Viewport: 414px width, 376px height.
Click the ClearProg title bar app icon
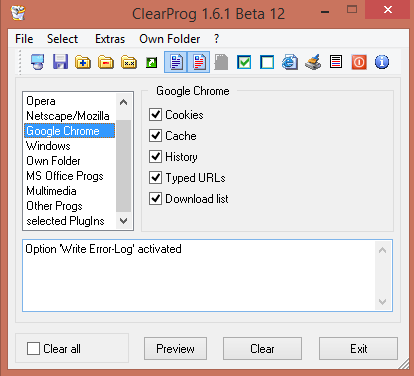(x=18, y=13)
